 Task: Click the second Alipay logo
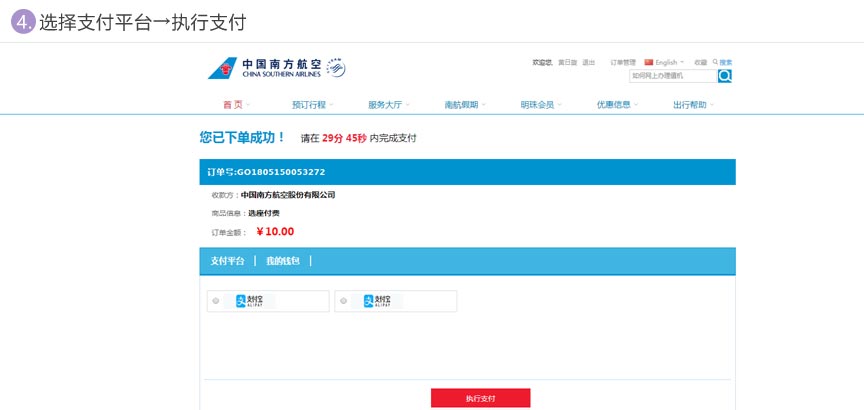click(x=376, y=301)
